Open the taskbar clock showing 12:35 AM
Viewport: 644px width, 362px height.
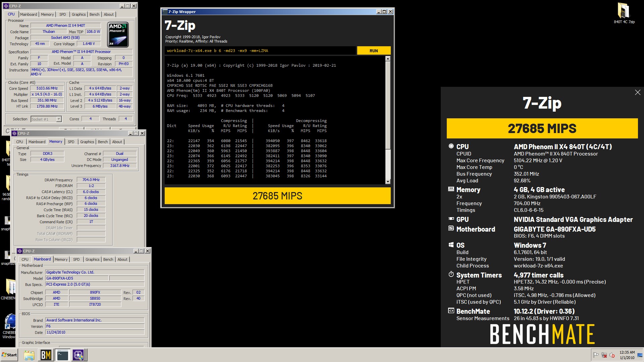[x=627, y=355]
